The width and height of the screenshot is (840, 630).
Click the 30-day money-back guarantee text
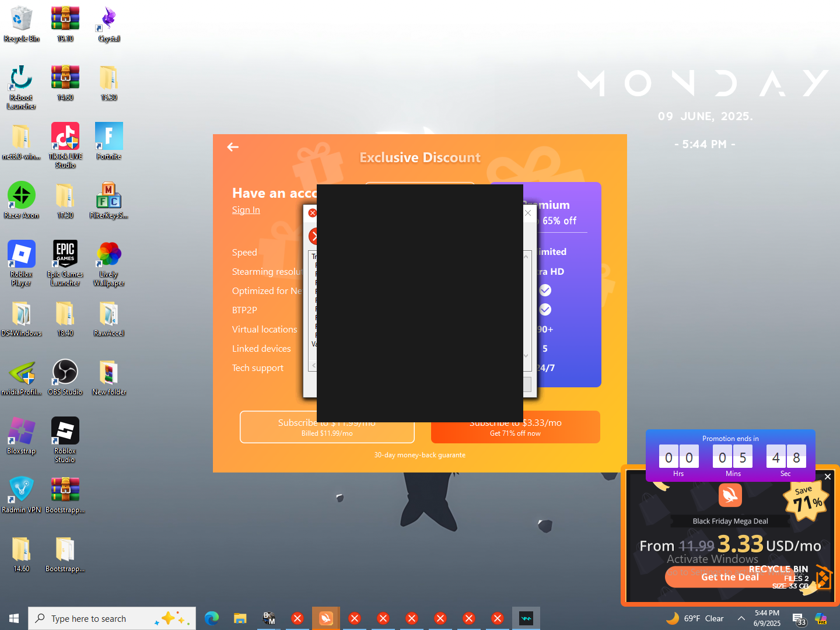[x=420, y=455]
